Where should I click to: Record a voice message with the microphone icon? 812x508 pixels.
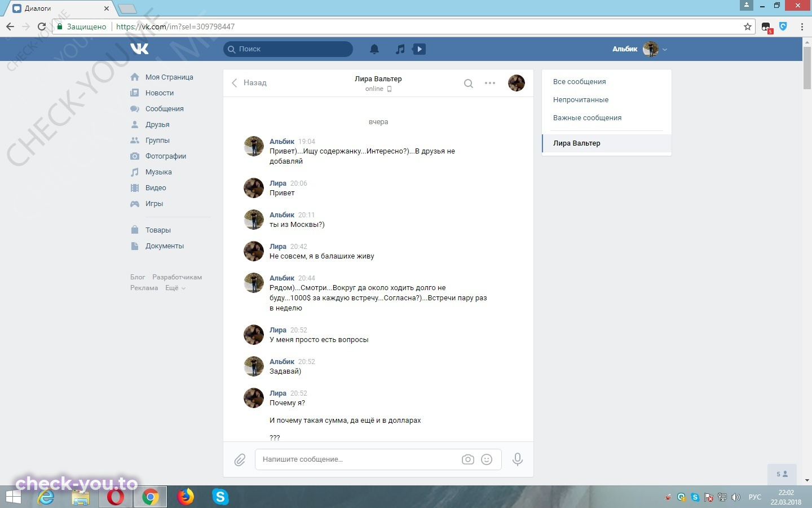click(x=517, y=459)
